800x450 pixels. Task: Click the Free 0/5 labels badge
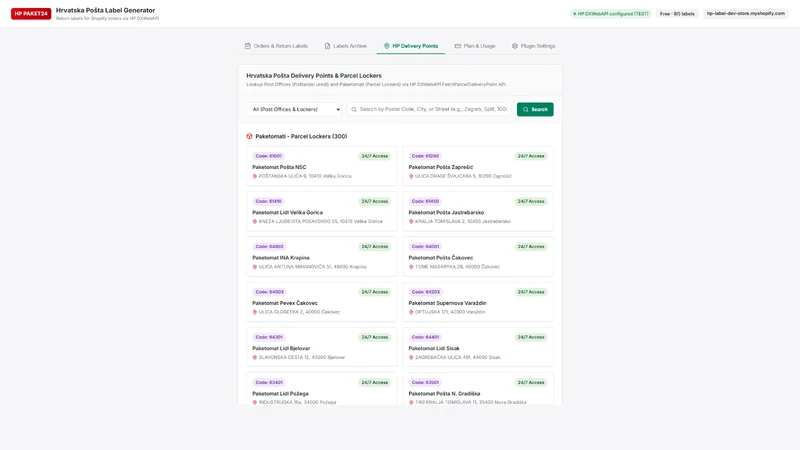(677, 14)
